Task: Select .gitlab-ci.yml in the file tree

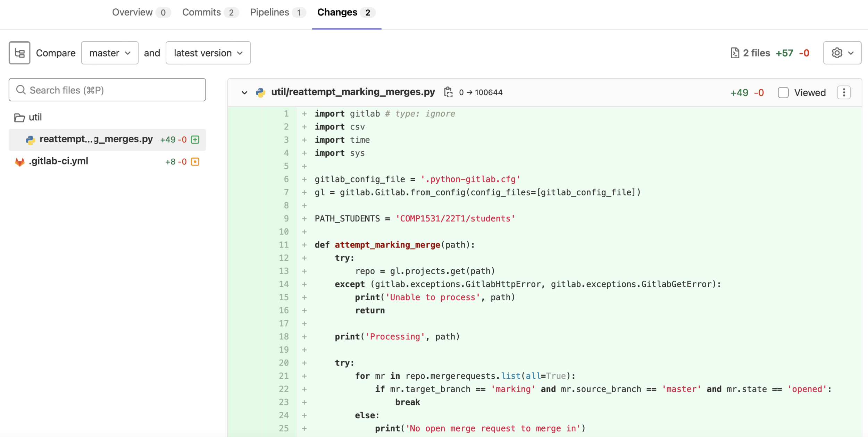Action: coord(59,161)
